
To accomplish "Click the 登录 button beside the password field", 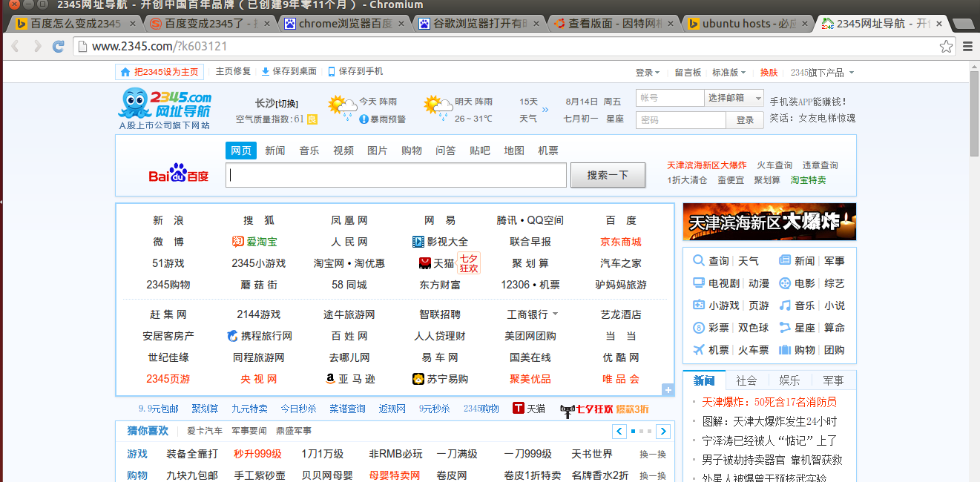I will (x=745, y=120).
